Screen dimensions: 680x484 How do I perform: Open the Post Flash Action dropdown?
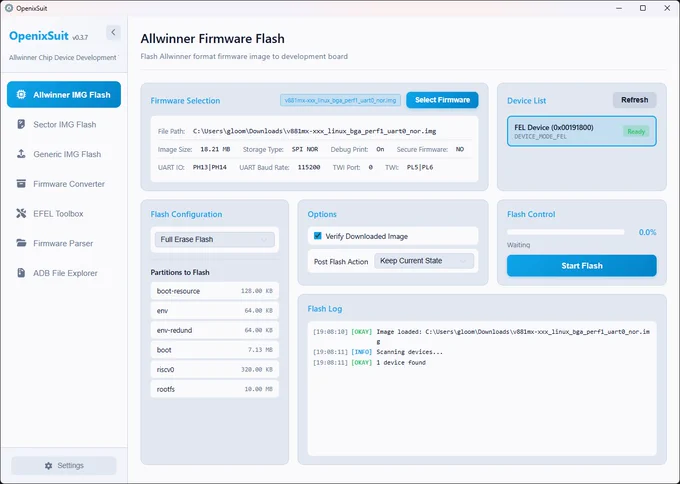point(424,261)
